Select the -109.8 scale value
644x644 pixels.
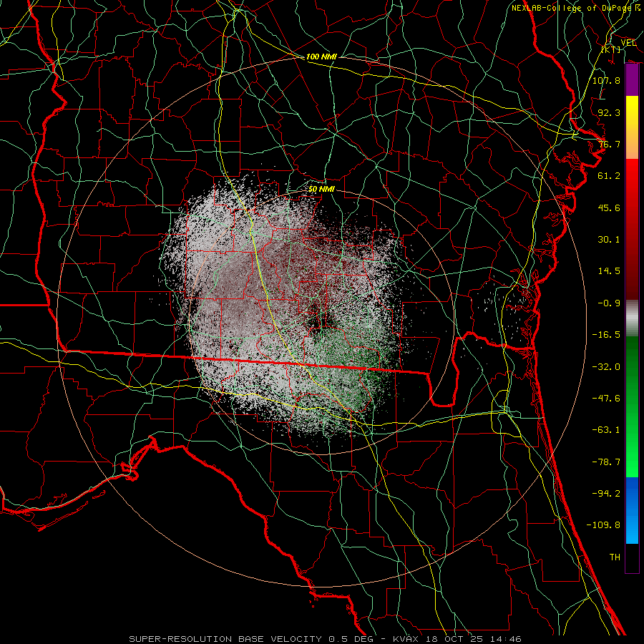(x=603, y=525)
